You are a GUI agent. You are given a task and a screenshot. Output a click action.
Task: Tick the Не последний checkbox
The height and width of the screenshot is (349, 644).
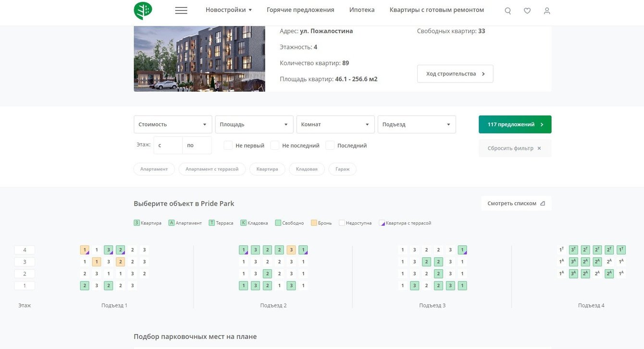[x=275, y=145]
